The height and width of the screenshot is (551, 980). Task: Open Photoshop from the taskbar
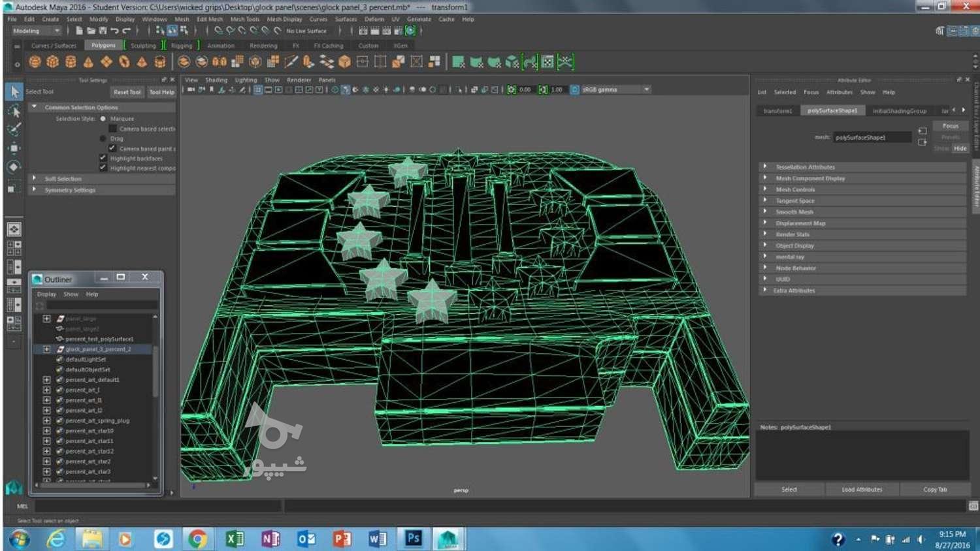(x=413, y=538)
